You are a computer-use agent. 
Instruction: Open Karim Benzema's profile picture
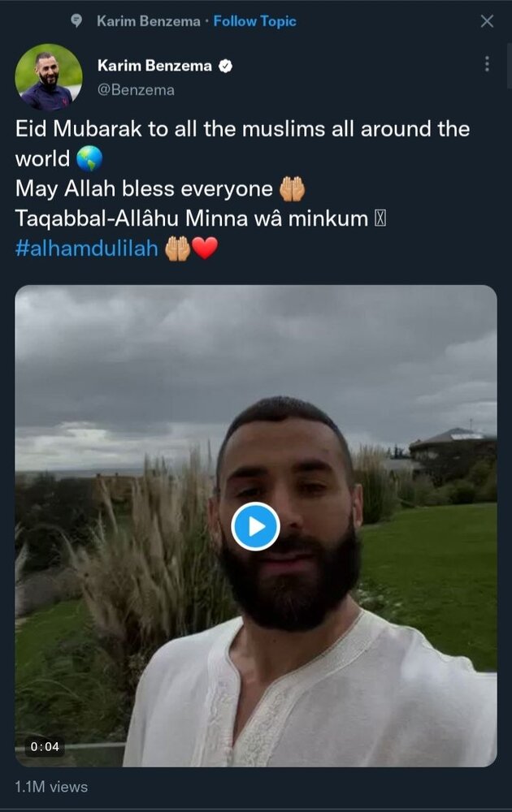click(48, 77)
